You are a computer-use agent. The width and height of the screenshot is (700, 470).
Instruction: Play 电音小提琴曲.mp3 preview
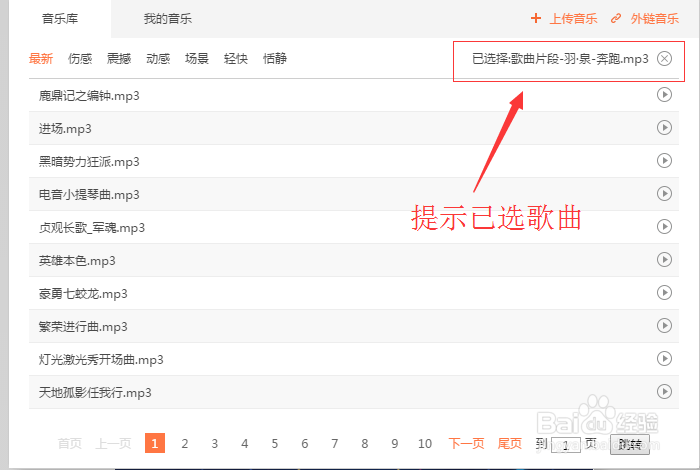pos(664,194)
